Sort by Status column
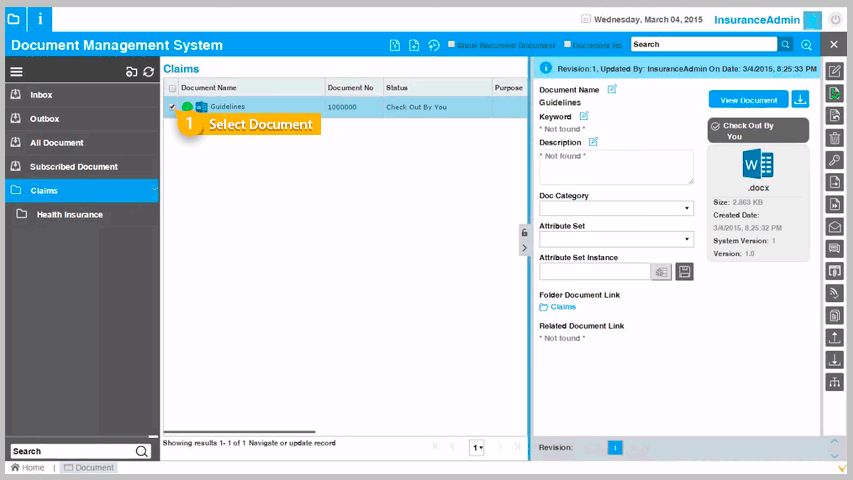 (x=397, y=88)
